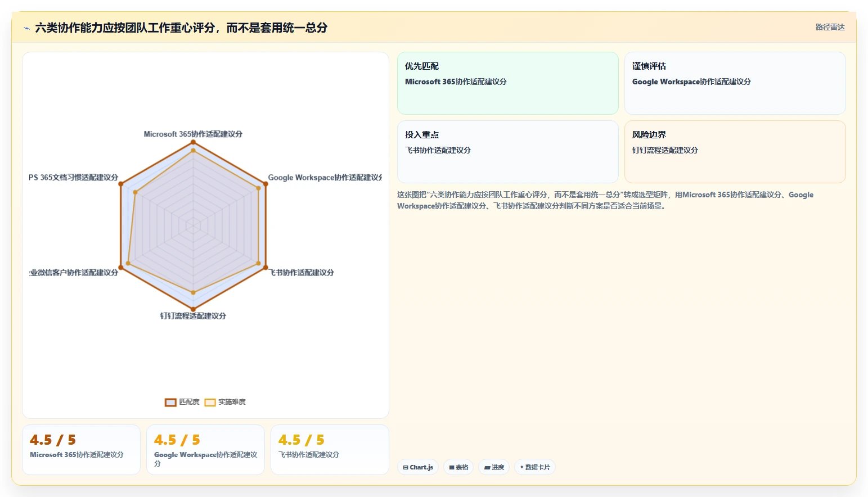The width and height of the screenshot is (868, 497).
Task: Click the Microsoft 365协作适配建议分 radar axis label
Action: click(193, 134)
